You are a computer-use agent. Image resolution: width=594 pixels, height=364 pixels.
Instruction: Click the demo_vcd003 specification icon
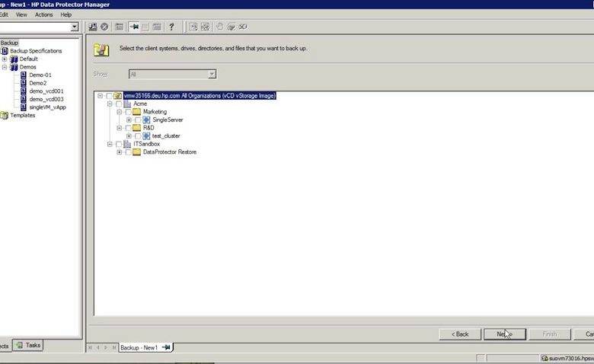(x=24, y=99)
